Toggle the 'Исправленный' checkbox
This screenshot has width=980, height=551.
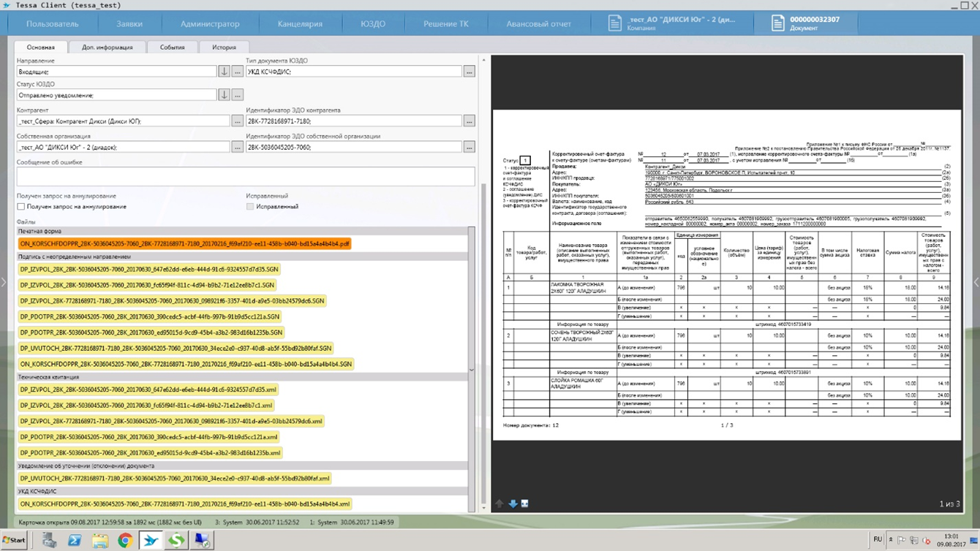[x=250, y=207]
